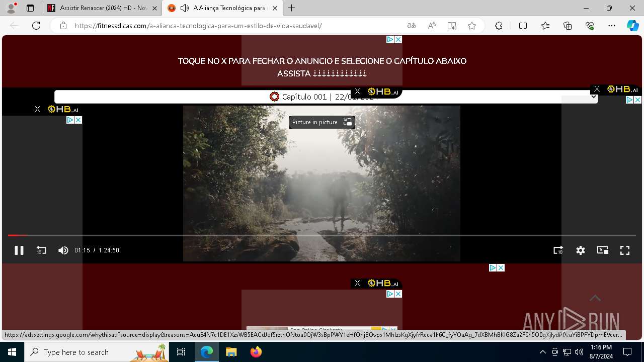Close the left sidebar Google ad

[78, 120]
